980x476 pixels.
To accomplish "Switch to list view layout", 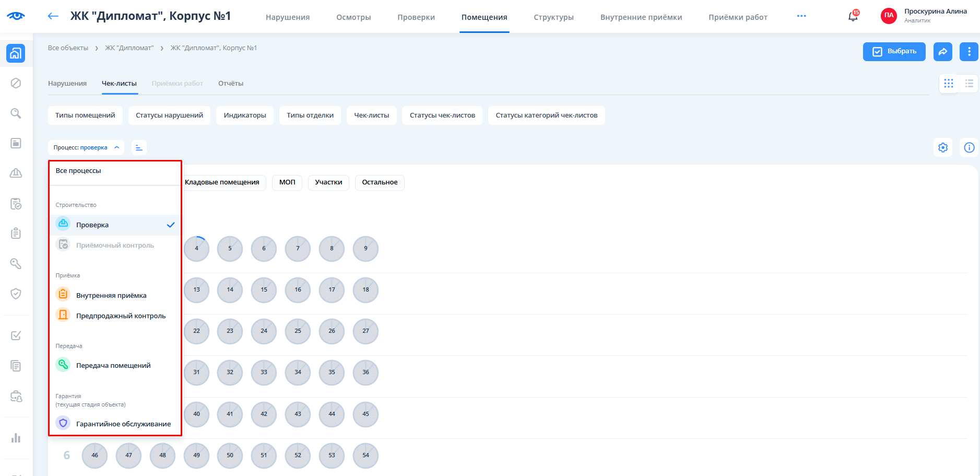I will pos(969,84).
